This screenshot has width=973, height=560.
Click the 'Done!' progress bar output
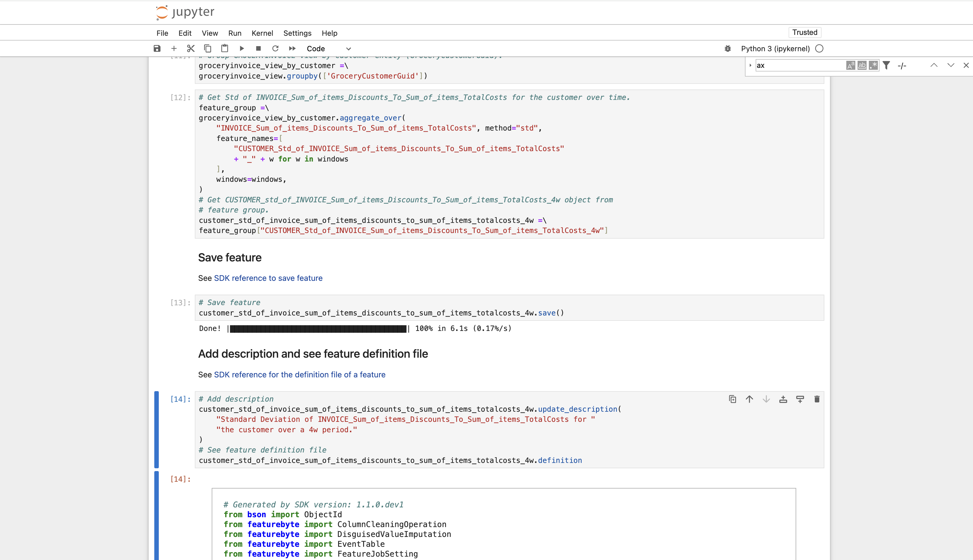click(x=355, y=328)
